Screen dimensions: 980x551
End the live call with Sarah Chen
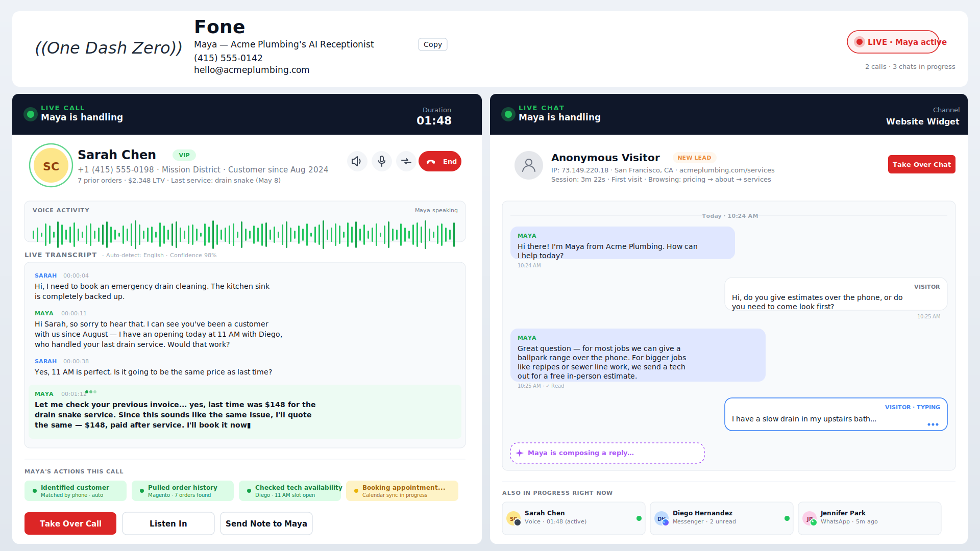point(440,161)
